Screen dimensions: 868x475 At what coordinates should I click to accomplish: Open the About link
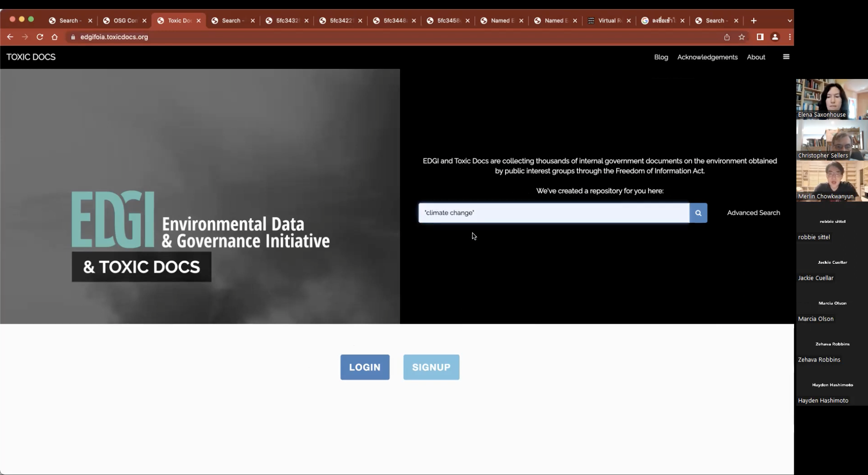click(756, 57)
